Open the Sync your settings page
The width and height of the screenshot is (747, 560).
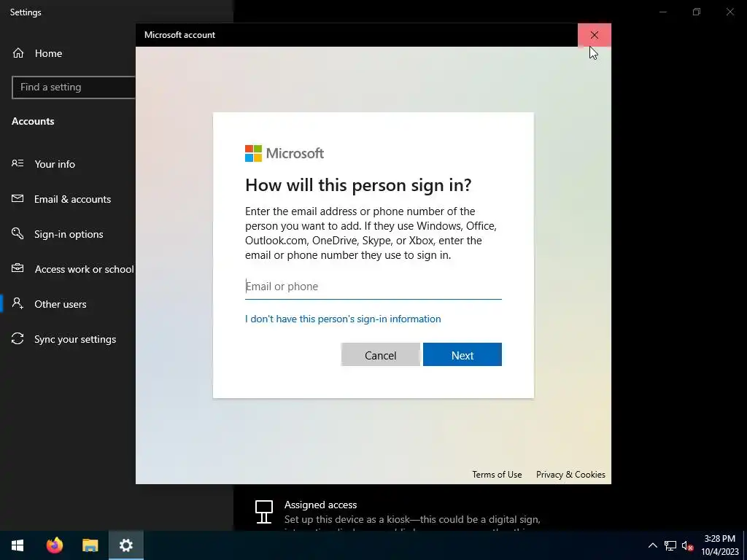75,339
